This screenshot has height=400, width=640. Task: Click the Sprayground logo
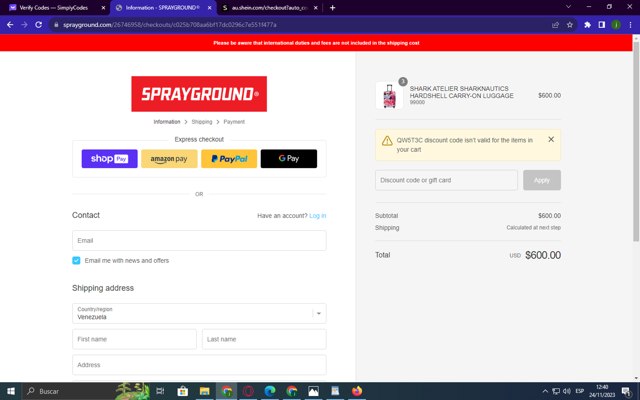coord(199,94)
